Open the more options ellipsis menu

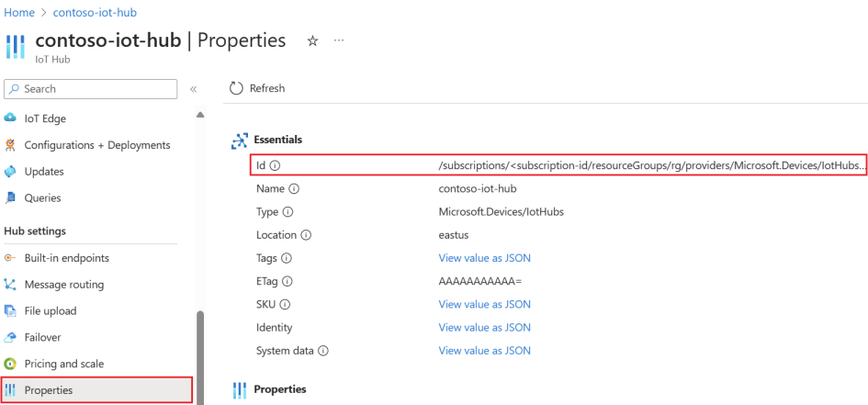[x=339, y=41]
